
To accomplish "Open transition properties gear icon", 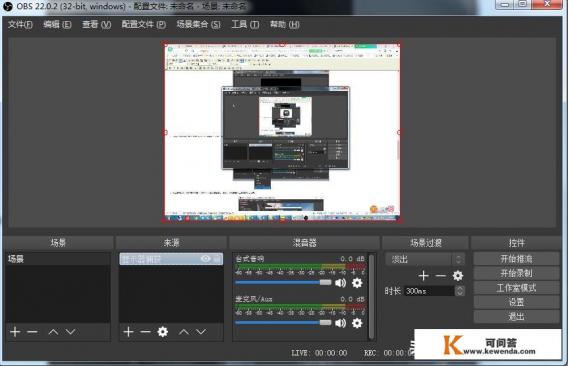I will tap(458, 276).
